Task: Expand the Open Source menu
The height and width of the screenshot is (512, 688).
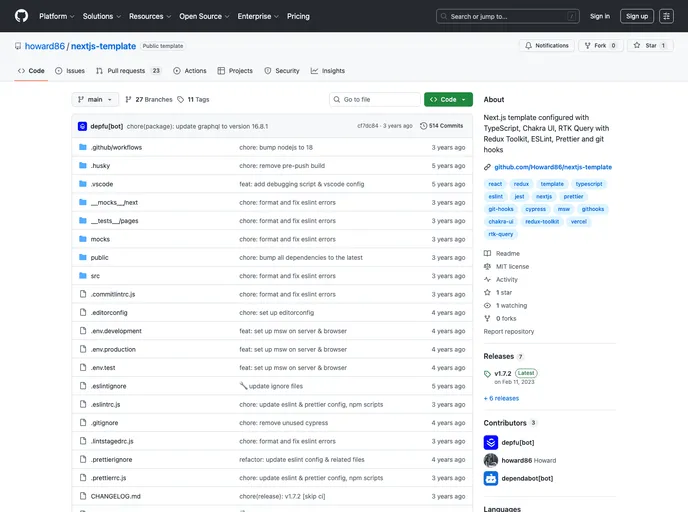Action: click(203, 16)
